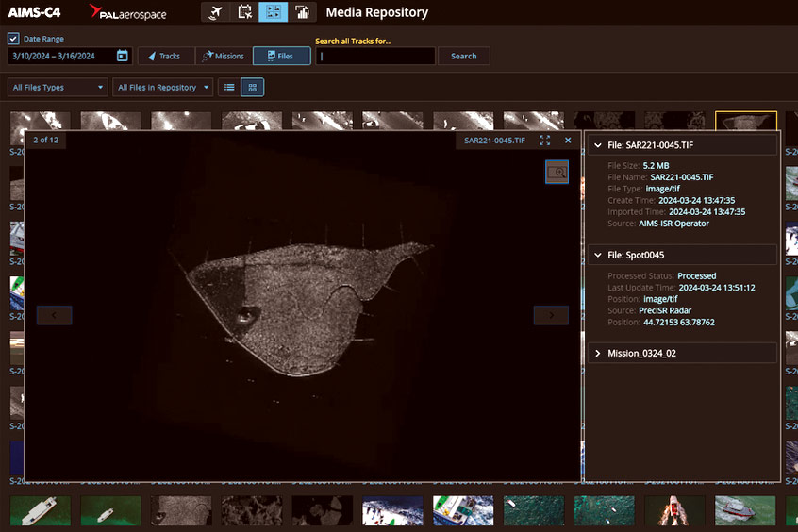Collapse the File: Spot0045 section
Image resolution: width=798 pixels, height=532 pixels.
(598, 255)
